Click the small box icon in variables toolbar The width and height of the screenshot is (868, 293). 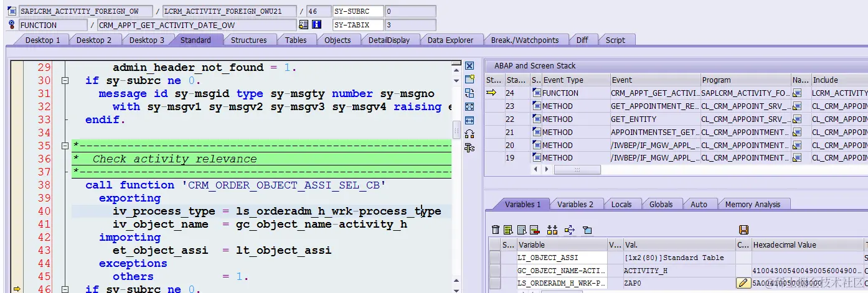pos(587,230)
